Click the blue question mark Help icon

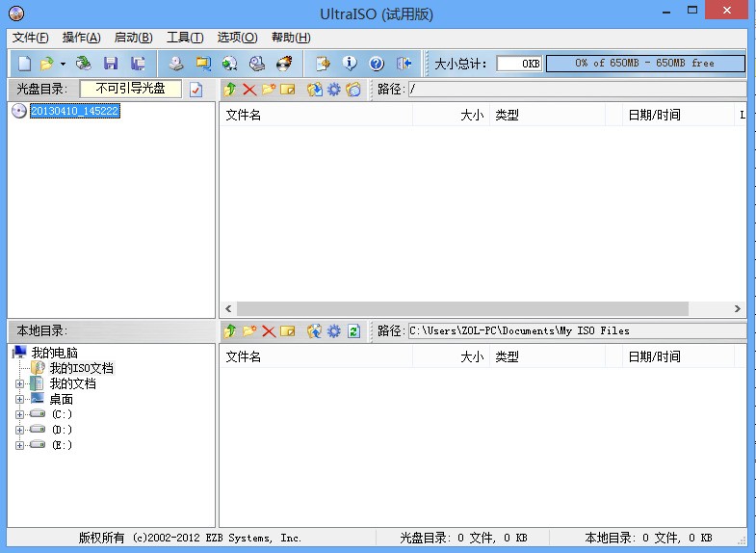377,64
